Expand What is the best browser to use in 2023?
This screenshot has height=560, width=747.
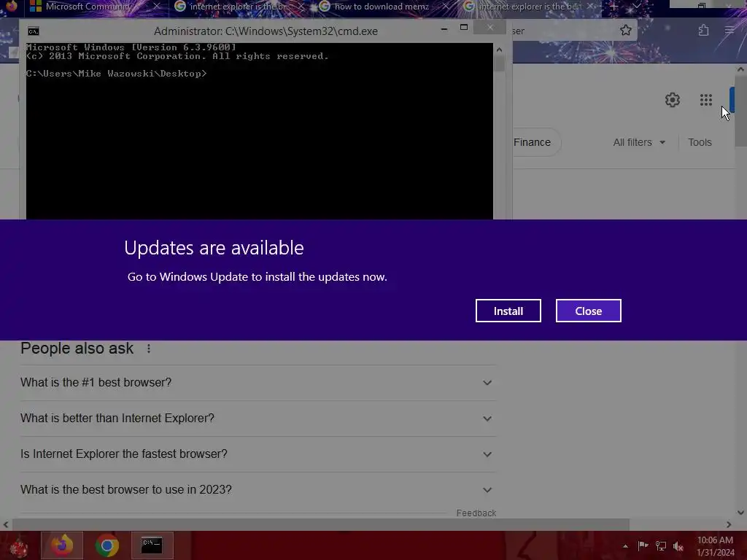(x=258, y=489)
